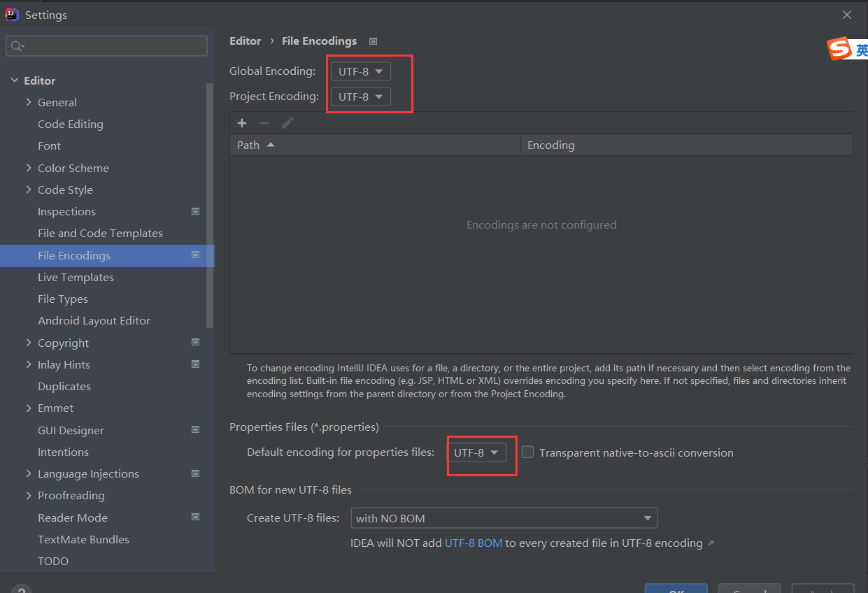The image size is (868, 593).
Task: Open Android Layout Editor settings
Action: (94, 320)
